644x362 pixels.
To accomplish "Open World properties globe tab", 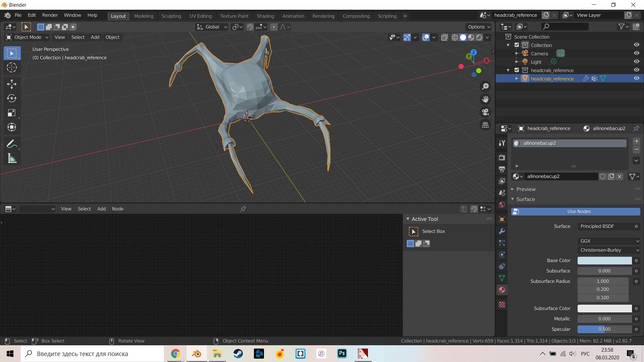I will click(502, 204).
